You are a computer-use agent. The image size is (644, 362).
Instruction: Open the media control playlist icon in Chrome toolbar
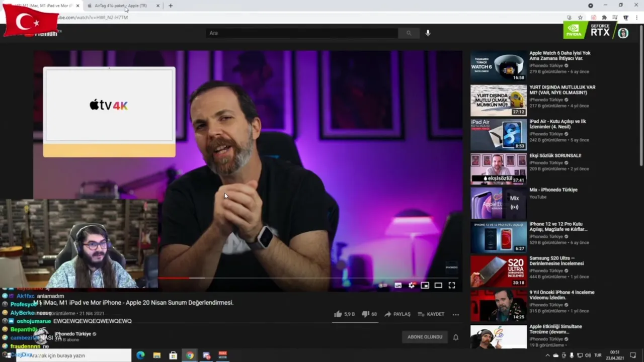click(x=615, y=18)
